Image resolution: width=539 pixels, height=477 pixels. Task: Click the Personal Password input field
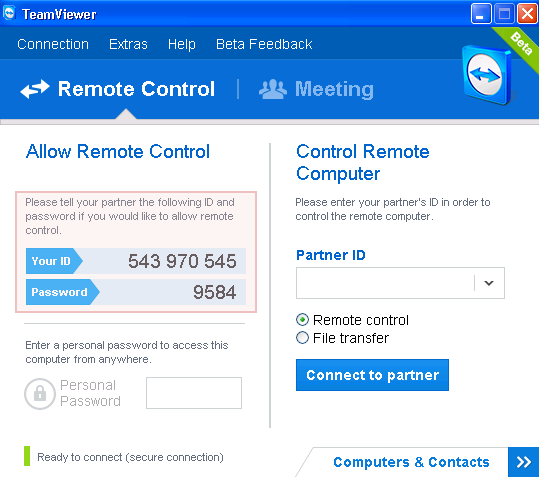click(x=194, y=393)
